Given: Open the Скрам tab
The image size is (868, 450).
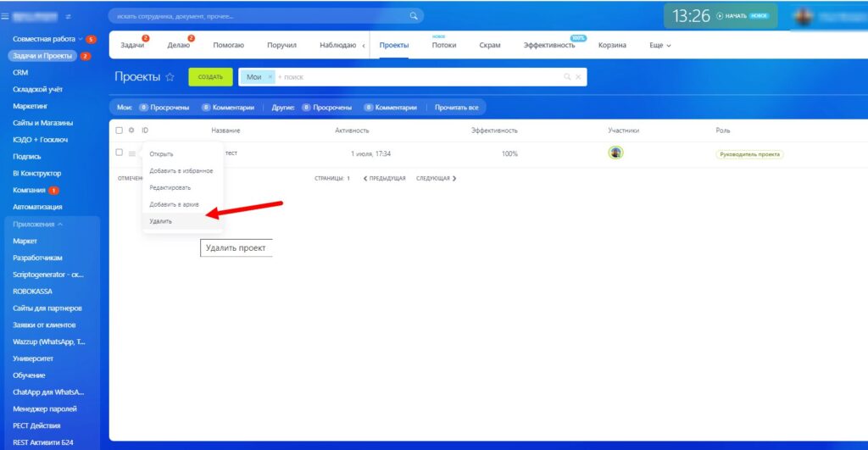Looking at the screenshot, I should [490, 46].
